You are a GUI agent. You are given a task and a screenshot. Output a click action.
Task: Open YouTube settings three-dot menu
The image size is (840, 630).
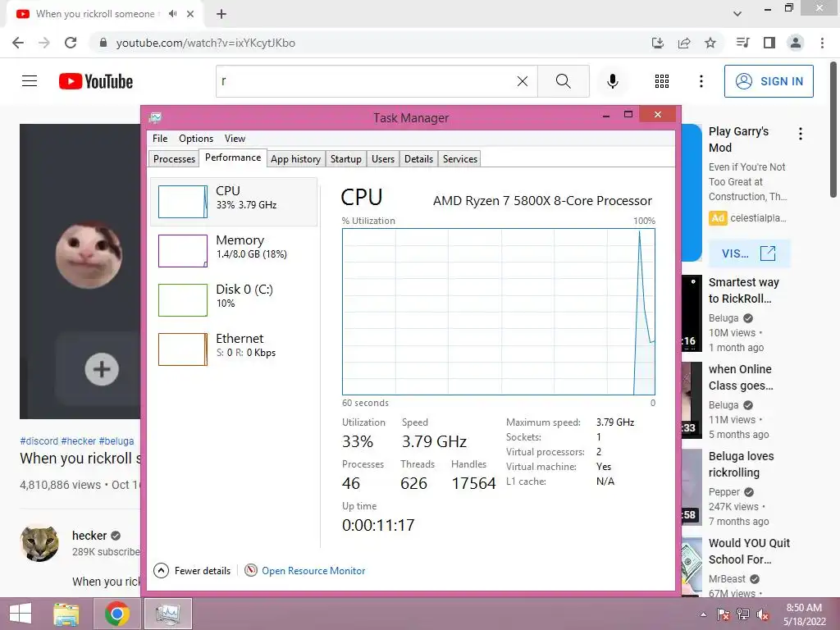tap(701, 81)
